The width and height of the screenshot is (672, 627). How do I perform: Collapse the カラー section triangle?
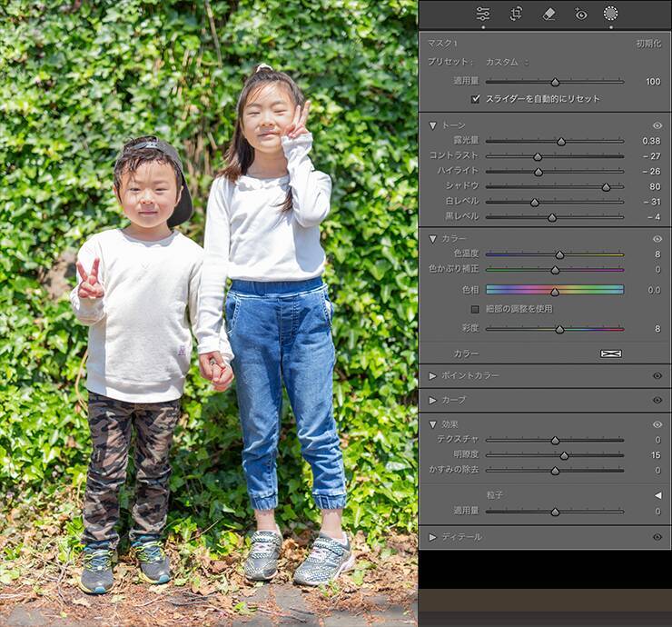(x=433, y=239)
